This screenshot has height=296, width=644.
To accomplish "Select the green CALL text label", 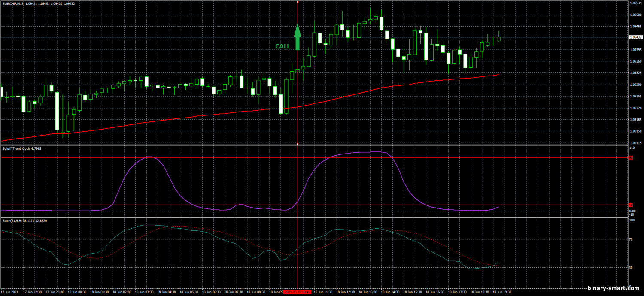I will [x=282, y=46].
